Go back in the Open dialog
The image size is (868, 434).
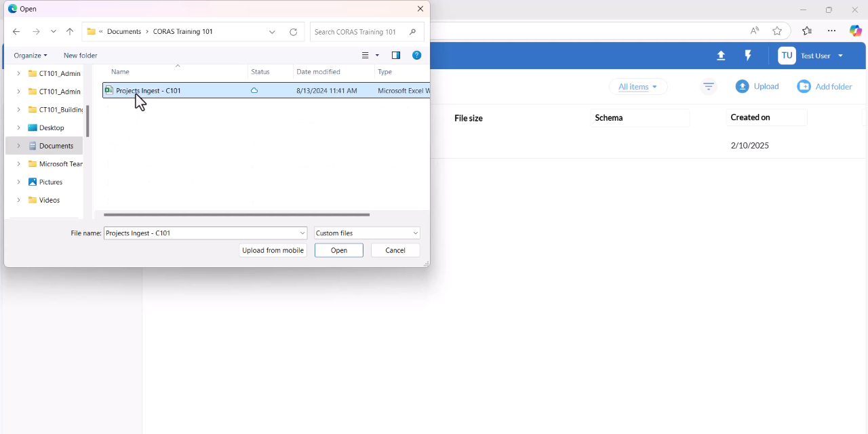pyautogui.click(x=16, y=32)
